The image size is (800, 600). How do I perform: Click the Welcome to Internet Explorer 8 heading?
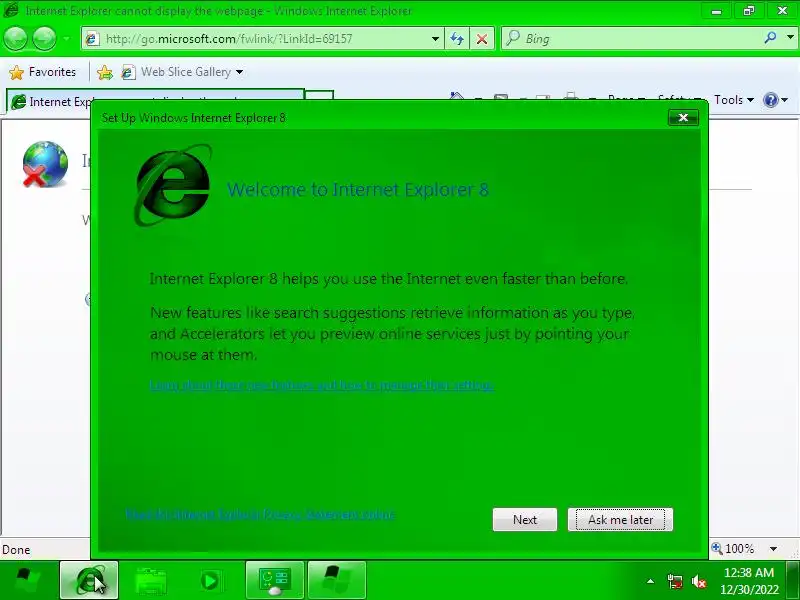coord(358,190)
